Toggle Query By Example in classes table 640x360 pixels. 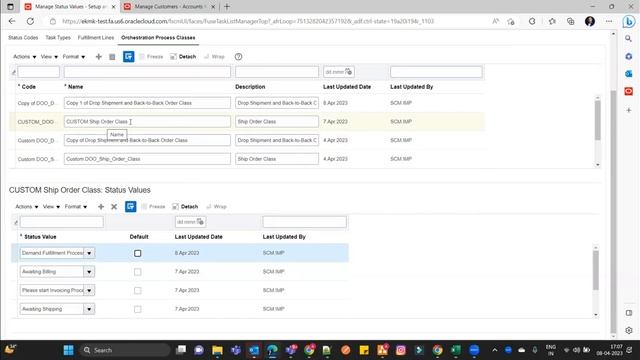129,57
